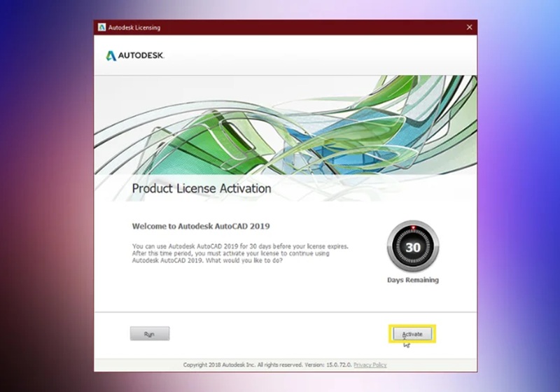Click the 'Days Remaining' label

[413, 280]
